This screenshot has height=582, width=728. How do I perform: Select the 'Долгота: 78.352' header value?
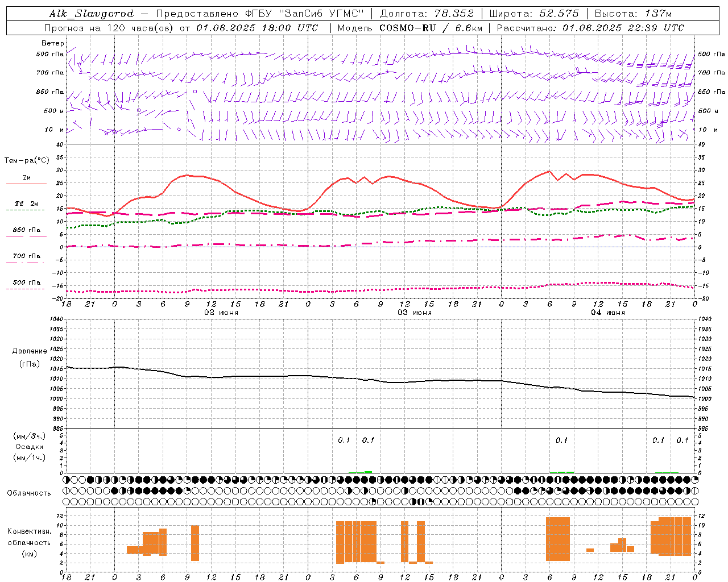coord(426,14)
